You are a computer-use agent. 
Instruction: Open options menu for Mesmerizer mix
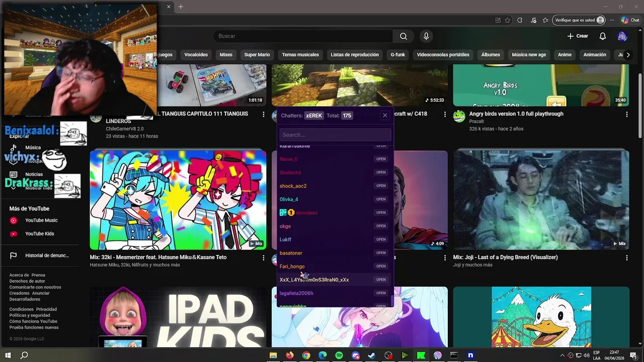tap(263, 257)
